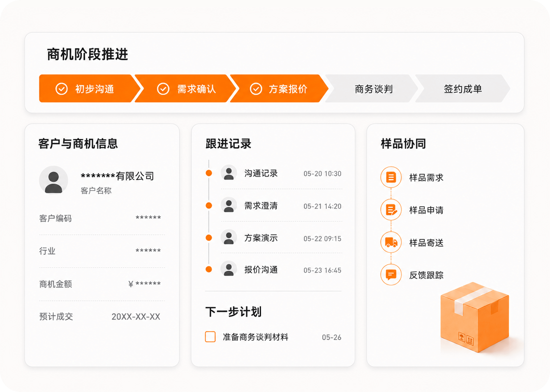Click the 客户名称 caption under company name
Image resolution: width=550 pixels, height=392 pixels.
click(x=96, y=191)
